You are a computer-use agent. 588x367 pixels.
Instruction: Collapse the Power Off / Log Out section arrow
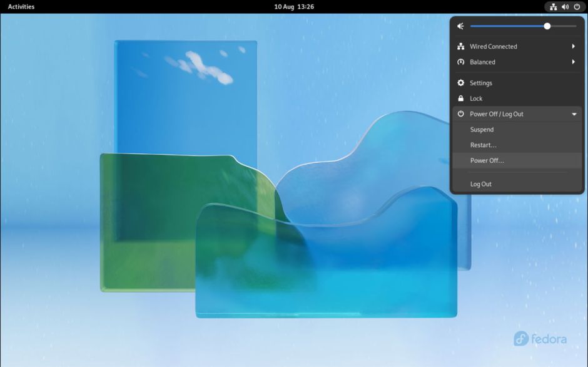pyautogui.click(x=574, y=114)
